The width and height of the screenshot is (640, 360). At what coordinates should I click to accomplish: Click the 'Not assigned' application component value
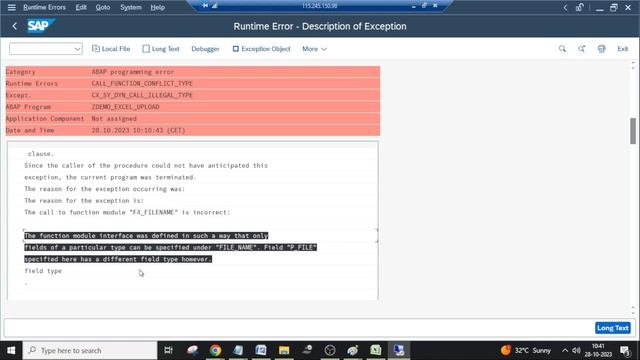[x=114, y=119]
